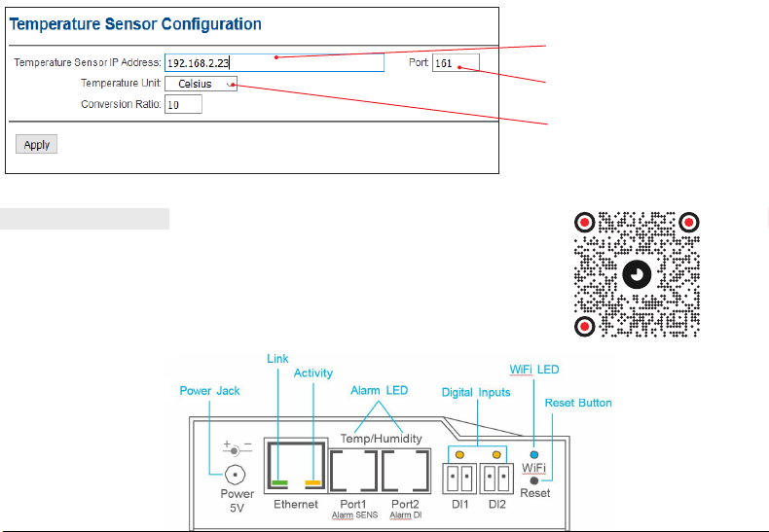
Task: Click the WiFi text below the blue LED
Action: tap(533, 468)
